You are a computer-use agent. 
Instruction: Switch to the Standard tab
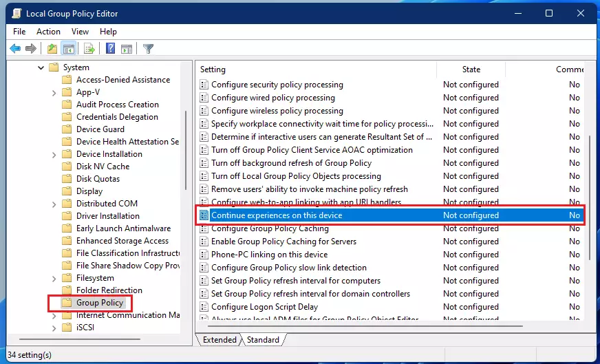pos(264,340)
